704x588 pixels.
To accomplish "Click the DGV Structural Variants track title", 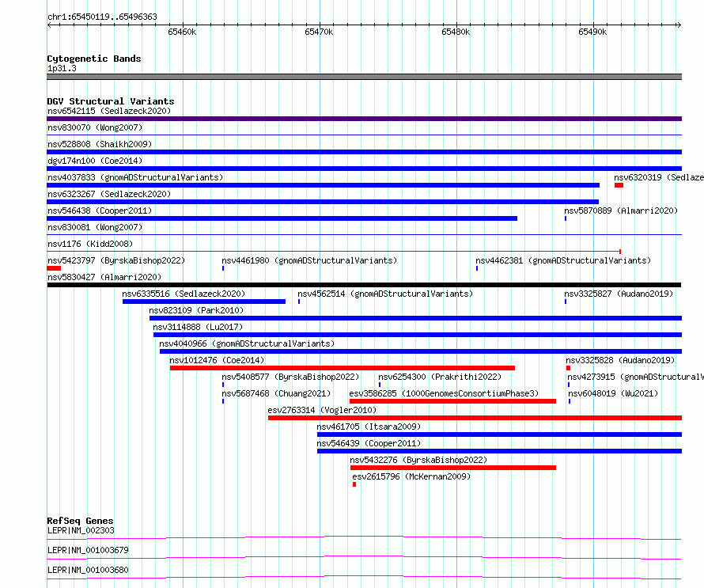I will tap(111, 101).
